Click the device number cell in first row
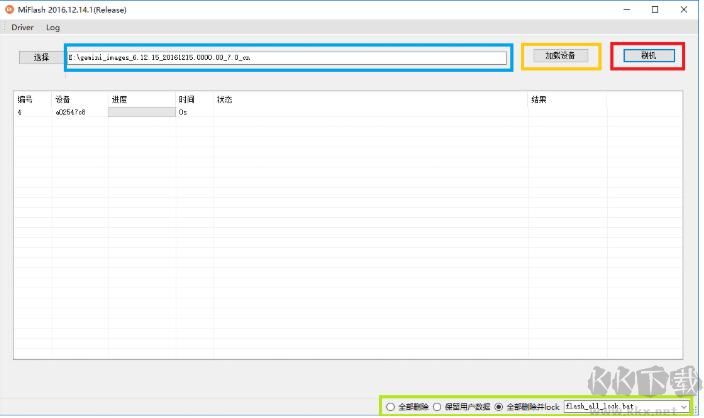The height and width of the screenshot is (418, 704). point(19,112)
